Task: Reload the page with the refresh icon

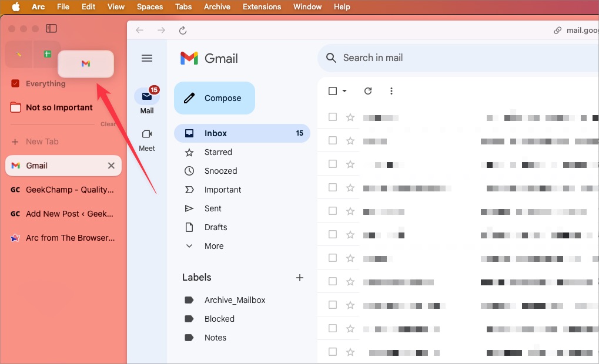Action: click(x=183, y=31)
